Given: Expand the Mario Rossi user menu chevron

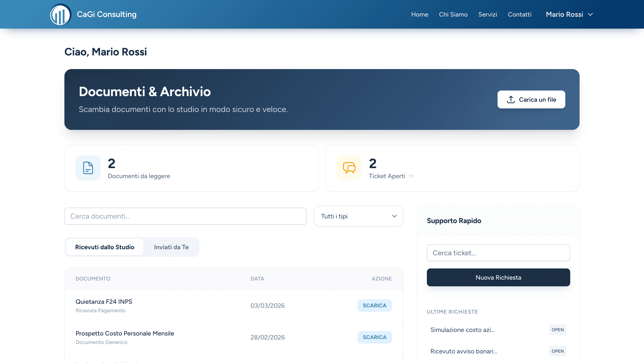Looking at the screenshot, I should pos(591,15).
